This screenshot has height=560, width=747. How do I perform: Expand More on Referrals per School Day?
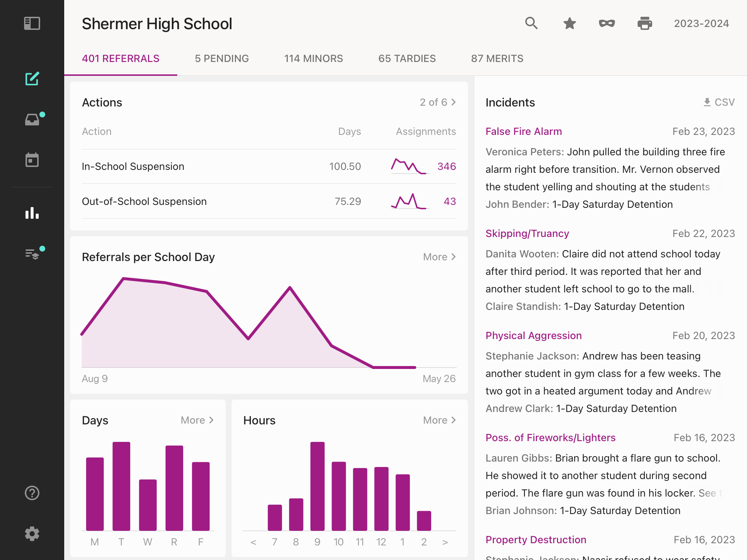click(x=439, y=257)
